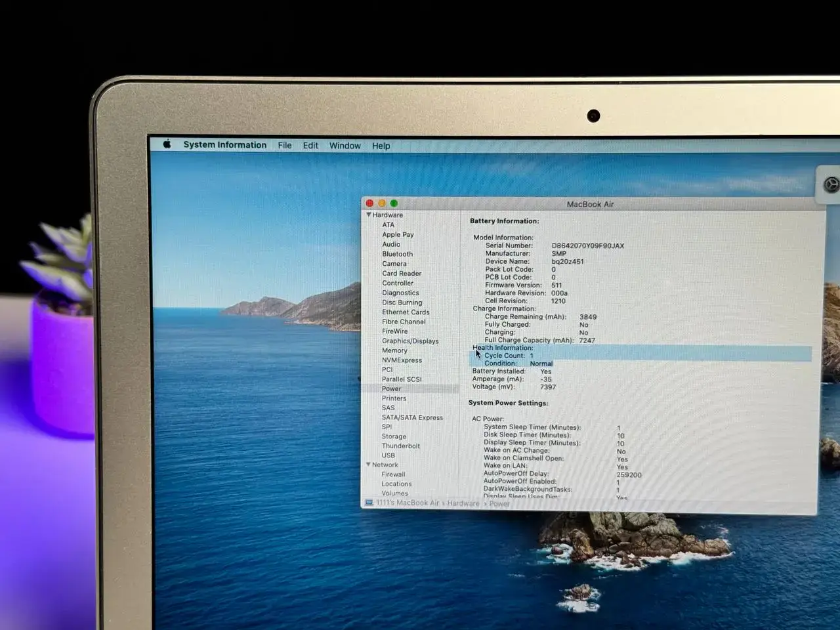Select Diagnostics in the sidebar
The image size is (840, 630).
click(x=400, y=293)
